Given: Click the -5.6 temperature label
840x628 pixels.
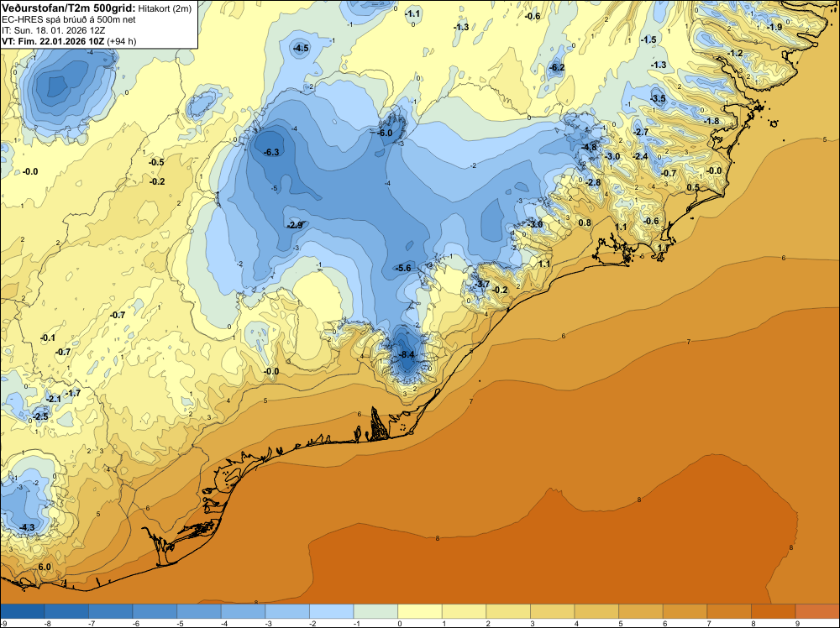Looking at the screenshot, I should pos(403,268).
